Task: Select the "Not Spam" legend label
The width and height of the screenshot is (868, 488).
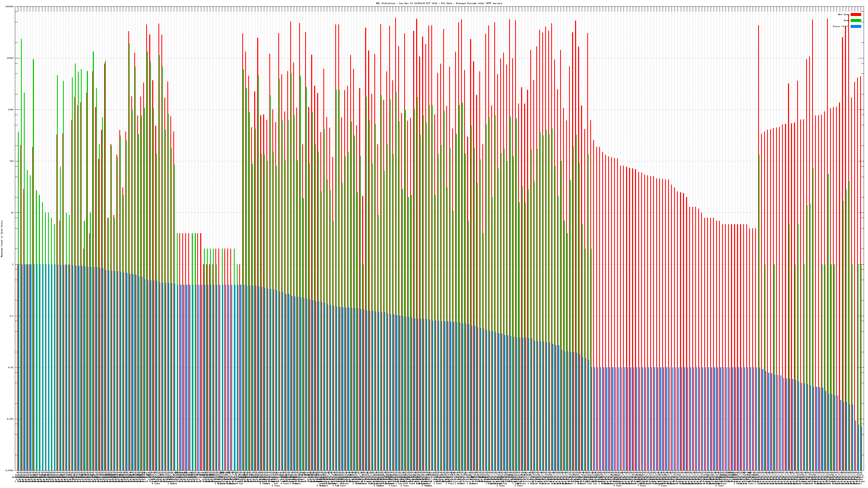Action: 844,14
